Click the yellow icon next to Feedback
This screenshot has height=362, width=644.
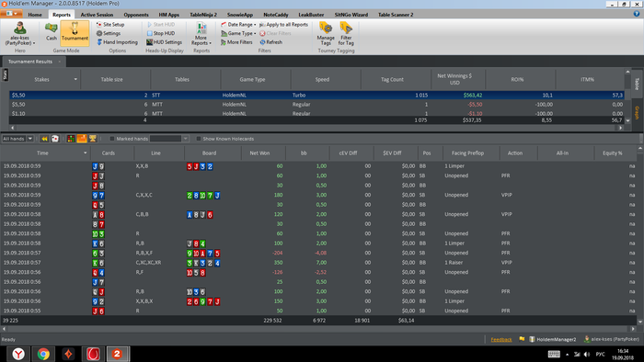[x=522, y=339]
